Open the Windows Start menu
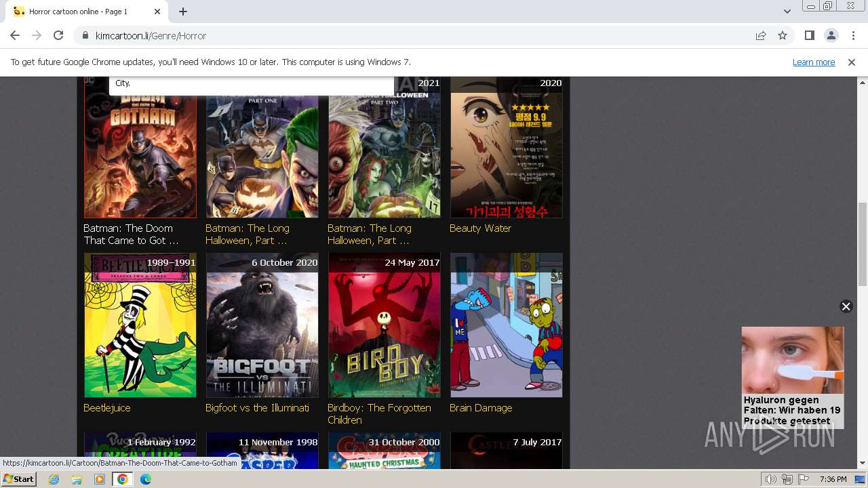The image size is (868, 488). coord(18,479)
